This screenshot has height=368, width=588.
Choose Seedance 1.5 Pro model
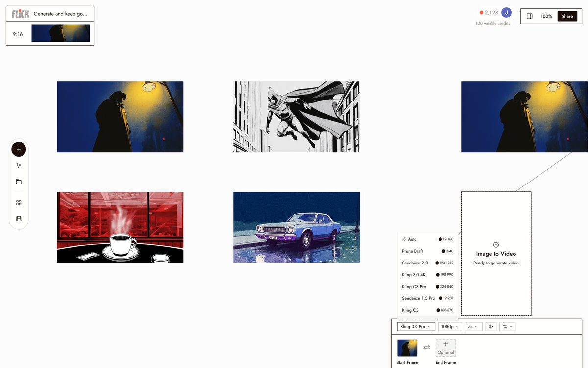(428, 298)
